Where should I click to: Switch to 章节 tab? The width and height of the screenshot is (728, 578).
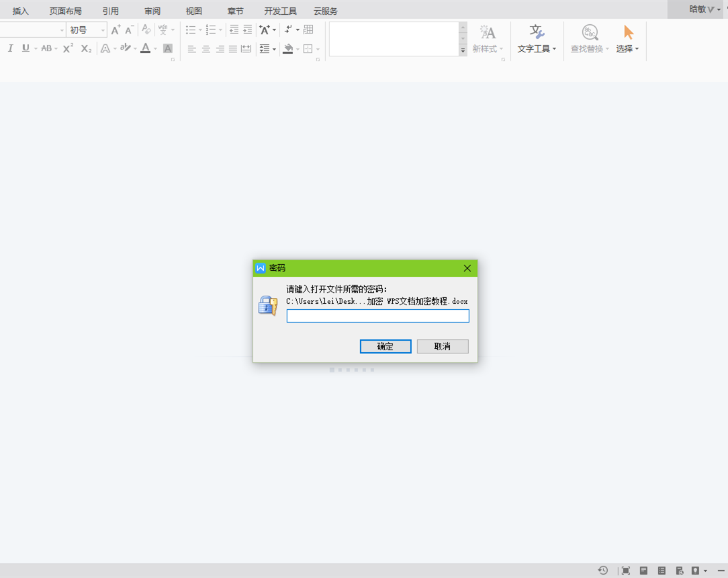coord(236,11)
